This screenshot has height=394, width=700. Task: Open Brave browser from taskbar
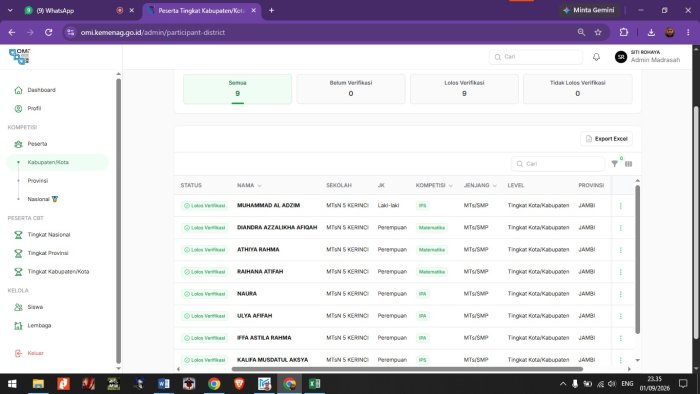pyautogui.click(x=239, y=384)
